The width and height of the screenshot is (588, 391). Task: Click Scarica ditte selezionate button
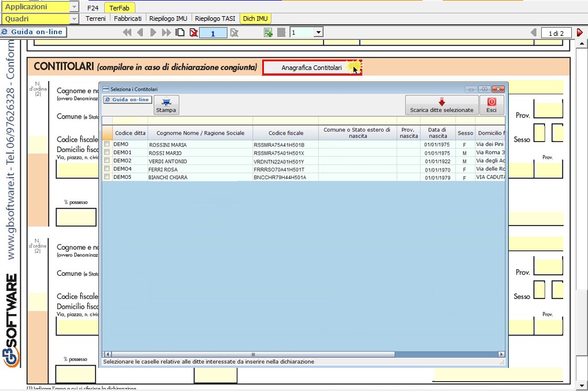[442, 105]
